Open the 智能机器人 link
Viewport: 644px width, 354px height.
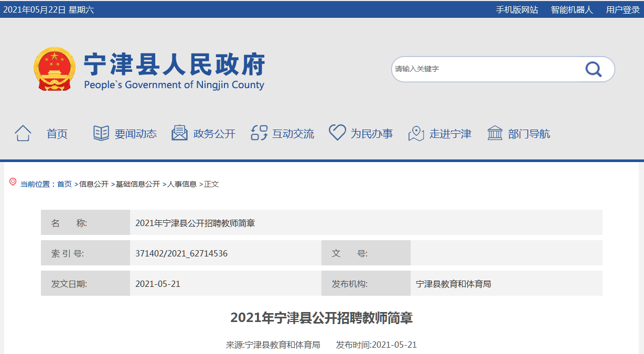tap(572, 9)
